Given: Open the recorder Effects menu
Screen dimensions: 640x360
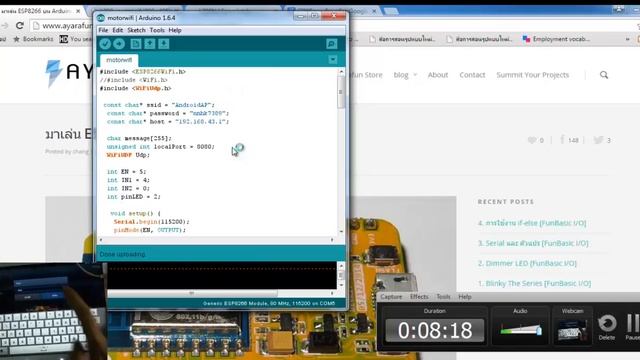Looking at the screenshot, I should pos(419,297).
